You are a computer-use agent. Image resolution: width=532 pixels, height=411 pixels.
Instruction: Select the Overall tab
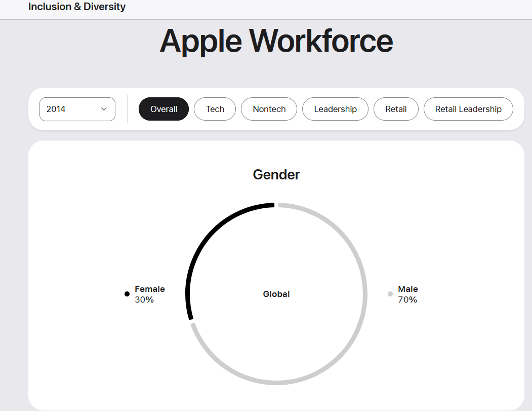click(163, 109)
